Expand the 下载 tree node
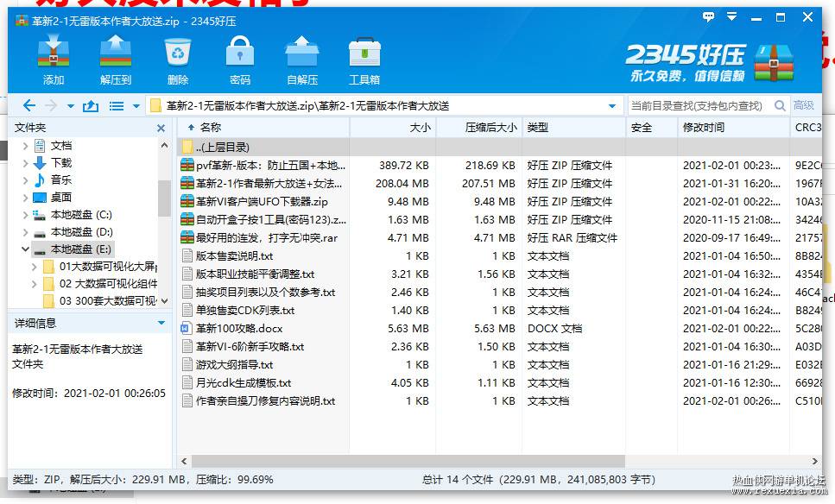 coord(26,163)
